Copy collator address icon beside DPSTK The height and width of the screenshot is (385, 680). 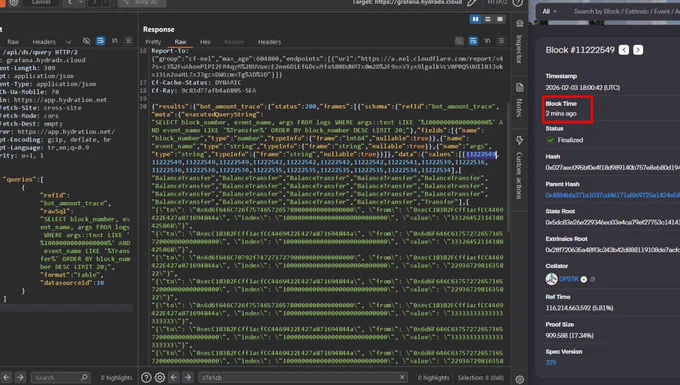(x=593, y=280)
